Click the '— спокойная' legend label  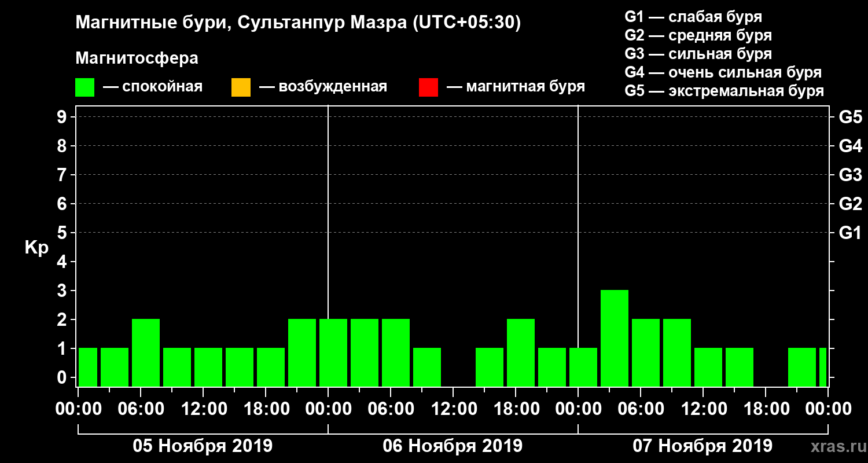(x=153, y=87)
